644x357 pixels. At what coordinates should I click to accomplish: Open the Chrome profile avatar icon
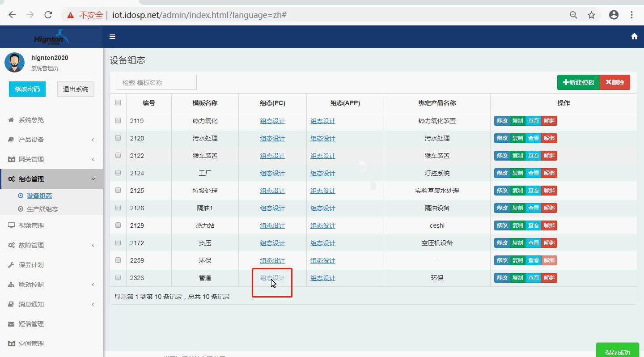[614, 15]
